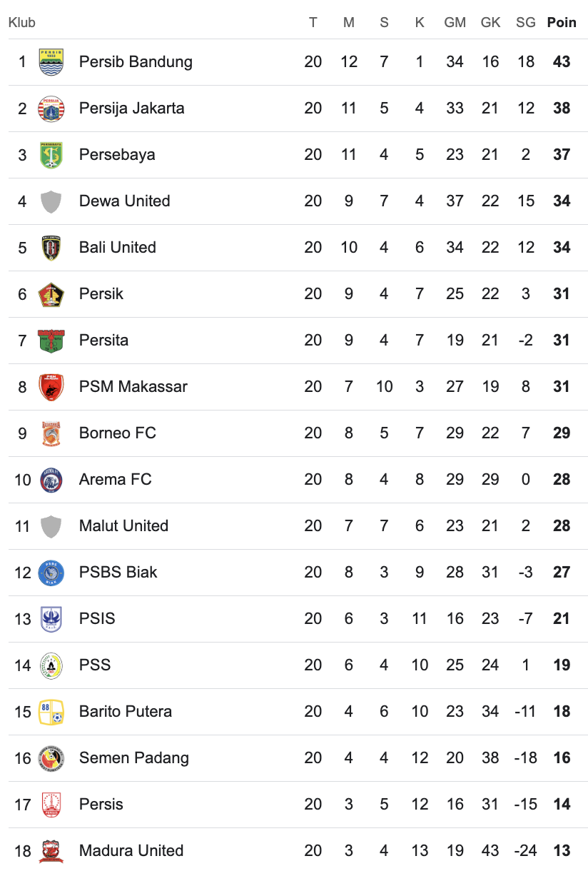Click the PSM Makassar red crest
This screenshot has width=588, height=881.
click(51, 387)
